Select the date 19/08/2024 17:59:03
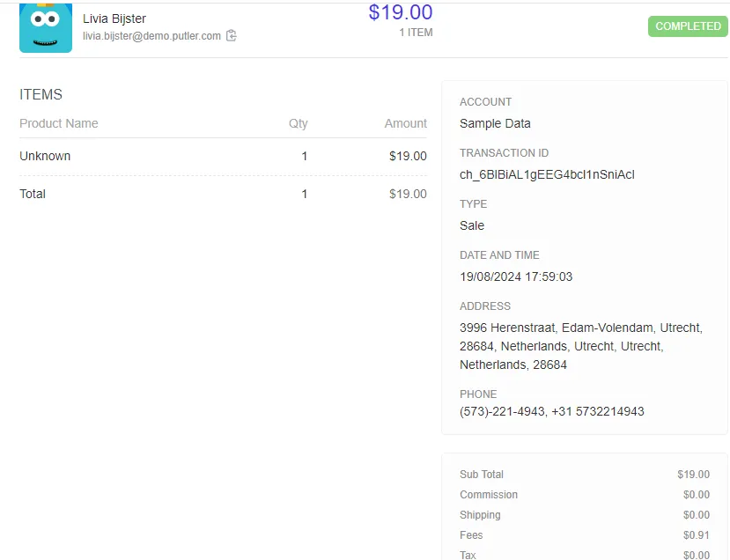 (x=516, y=277)
